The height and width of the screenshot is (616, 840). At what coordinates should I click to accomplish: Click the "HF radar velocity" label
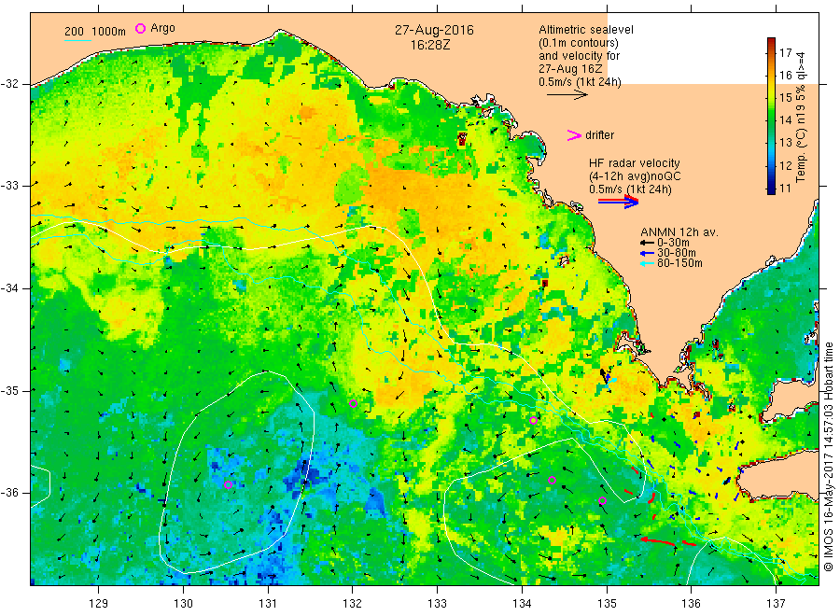635,163
